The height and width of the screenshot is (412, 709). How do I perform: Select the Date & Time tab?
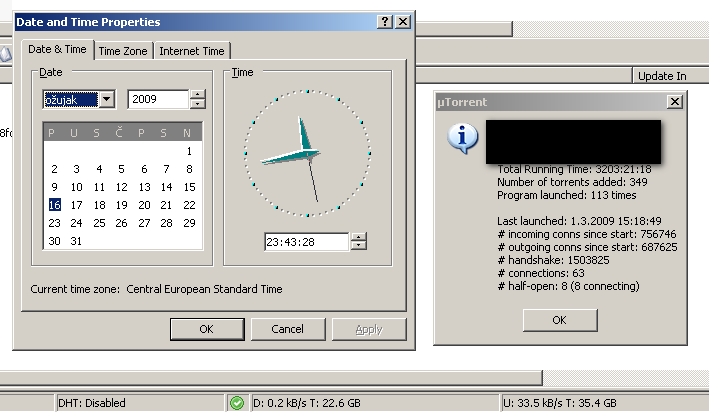click(57, 49)
